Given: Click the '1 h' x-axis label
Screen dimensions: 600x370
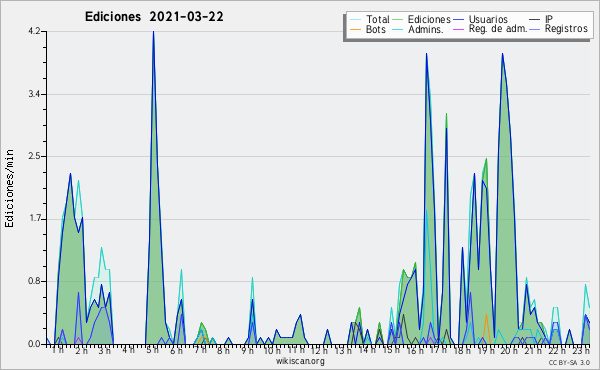Looking at the screenshot, I should [x=58, y=350].
